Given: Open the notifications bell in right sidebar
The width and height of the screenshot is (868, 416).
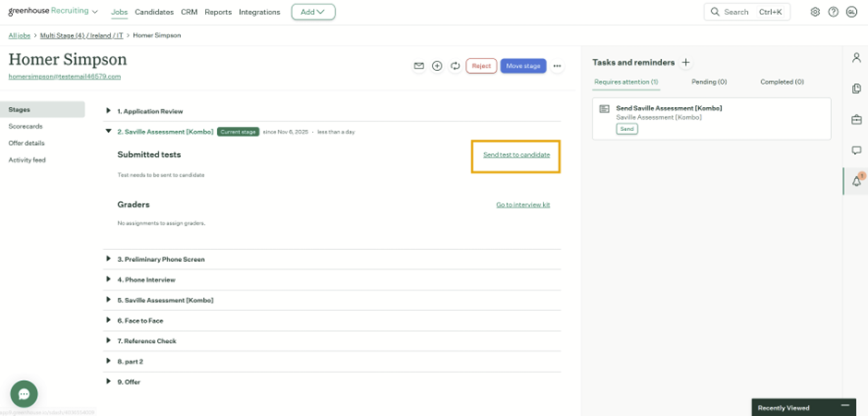Looking at the screenshot, I should click(856, 181).
